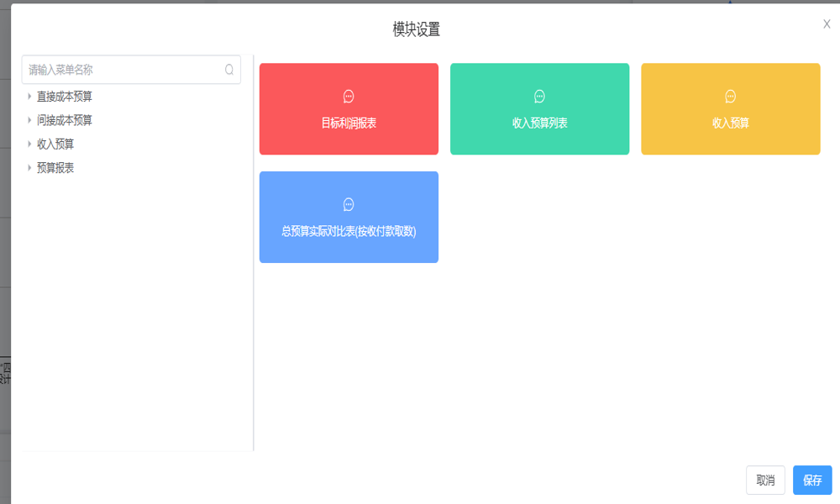Select 直接成本预算 label in the menu tree
The image size is (840, 504).
[65, 97]
